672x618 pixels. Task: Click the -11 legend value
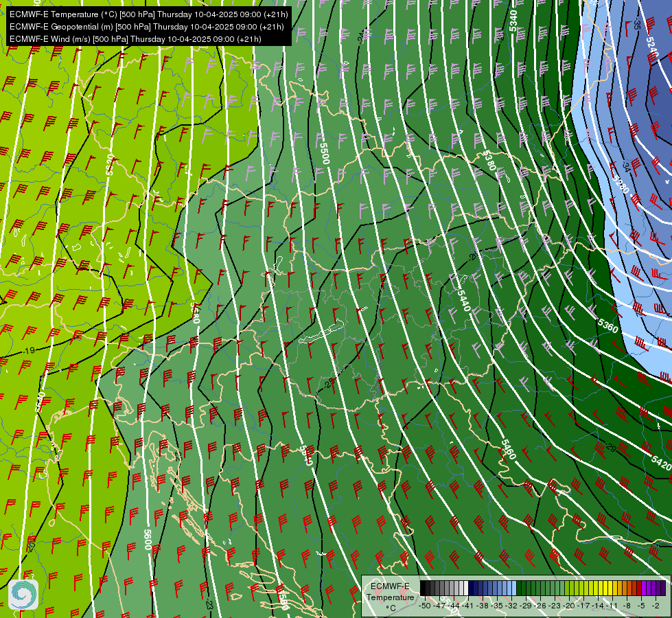612,606
